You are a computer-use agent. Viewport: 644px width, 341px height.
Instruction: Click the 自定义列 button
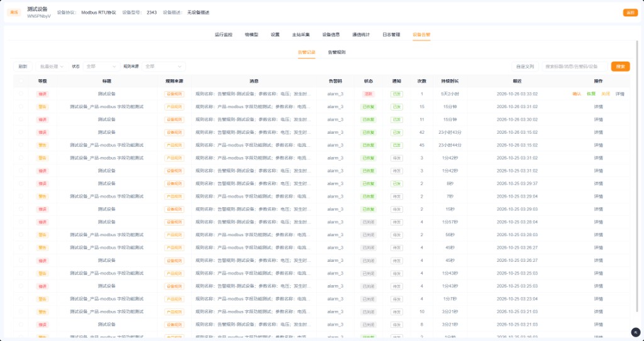click(x=525, y=67)
